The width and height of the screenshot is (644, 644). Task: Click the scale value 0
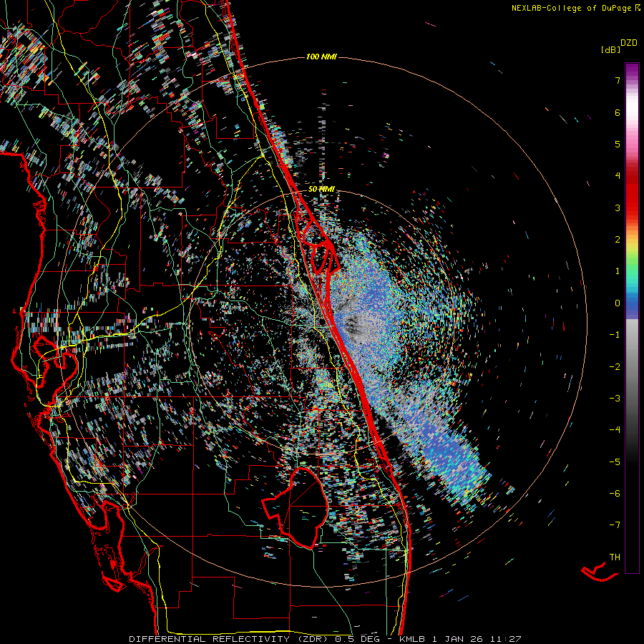click(x=618, y=303)
